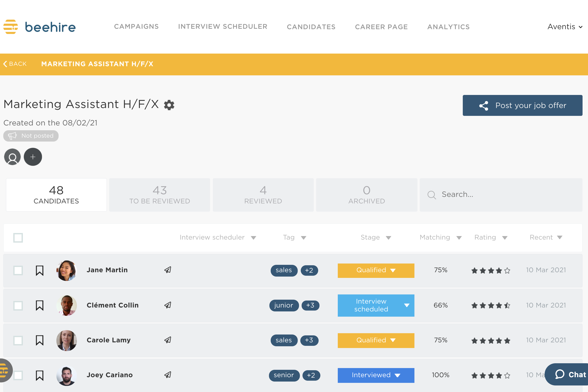Click the Not posted megaphone badge
The width and height of the screenshot is (588, 392).
click(30, 136)
